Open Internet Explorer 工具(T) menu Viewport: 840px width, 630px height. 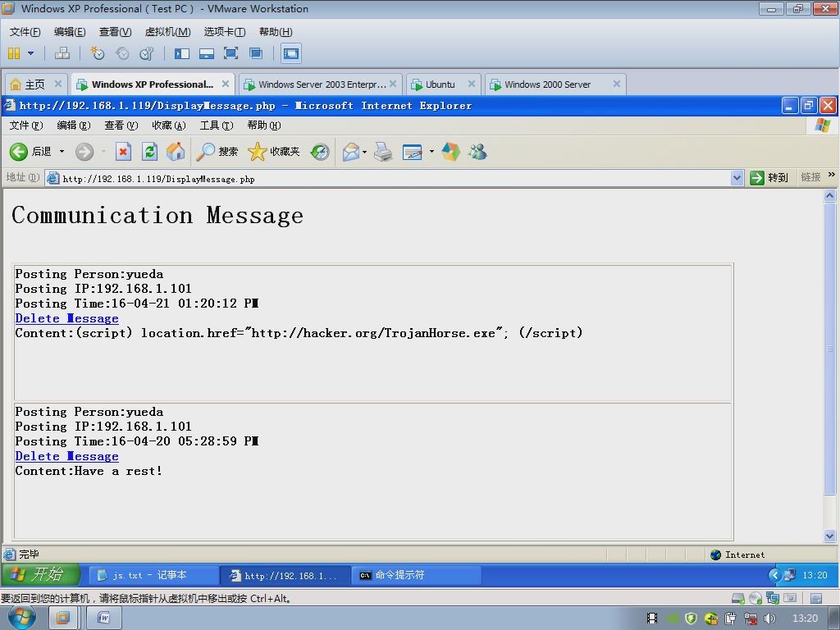217,126
